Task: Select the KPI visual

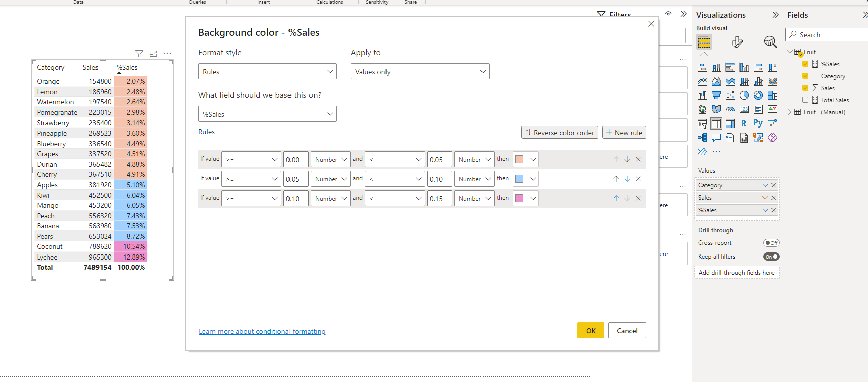Action: pyautogui.click(x=773, y=109)
